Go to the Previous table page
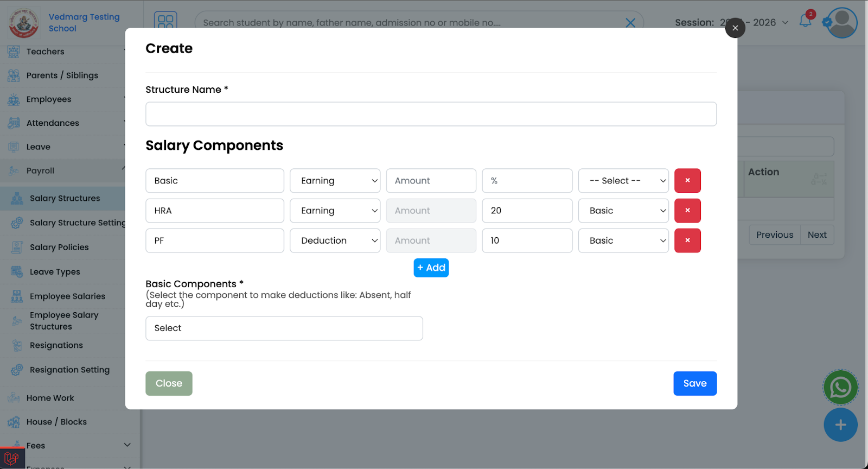This screenshot has height=469, width=868. click(775, 235)
